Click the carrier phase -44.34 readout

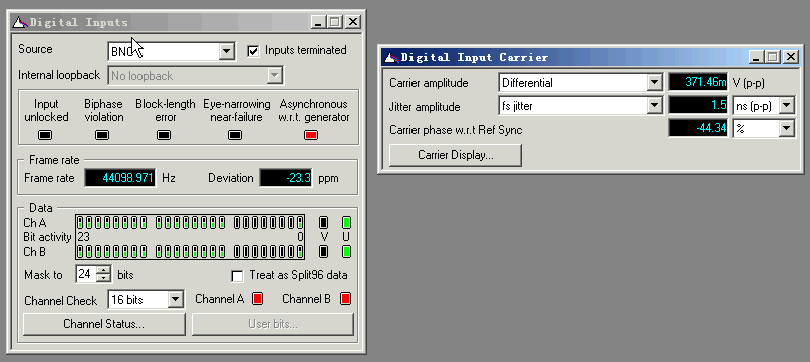coord(698,129)
